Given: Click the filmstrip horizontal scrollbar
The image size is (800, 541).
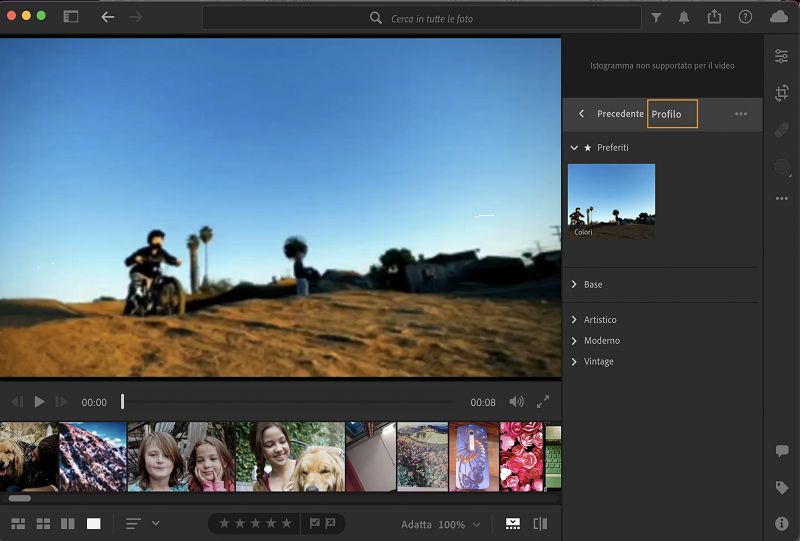Looking at the screenshot, I should (20, 498).
